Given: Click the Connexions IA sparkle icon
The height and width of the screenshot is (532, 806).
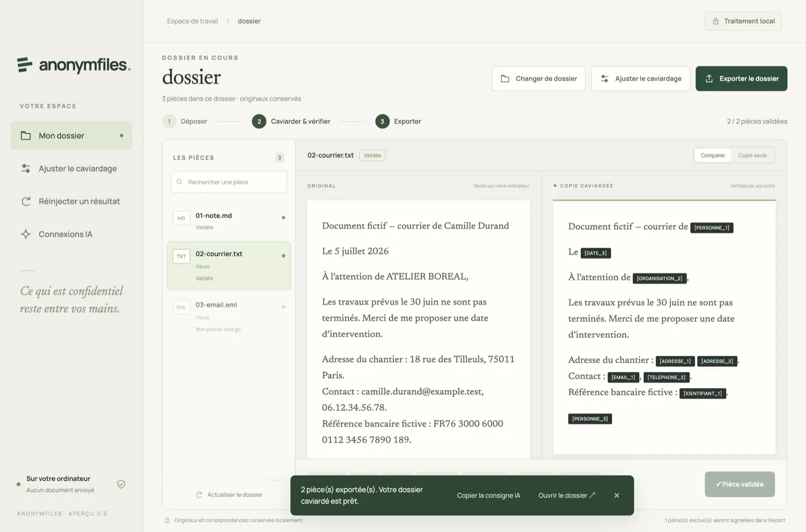Looking at the screenshot, I should 26,234.
